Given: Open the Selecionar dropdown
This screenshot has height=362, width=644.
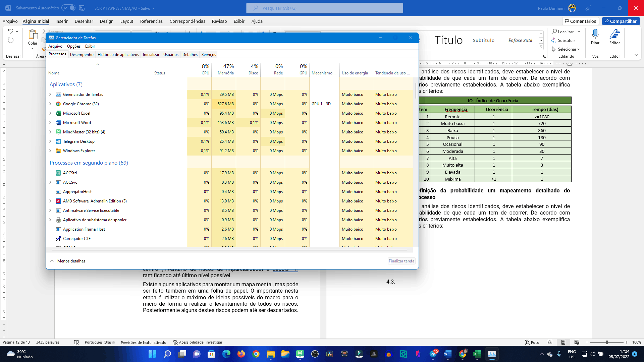Looking at the screenshot, I should click(566, 49).
